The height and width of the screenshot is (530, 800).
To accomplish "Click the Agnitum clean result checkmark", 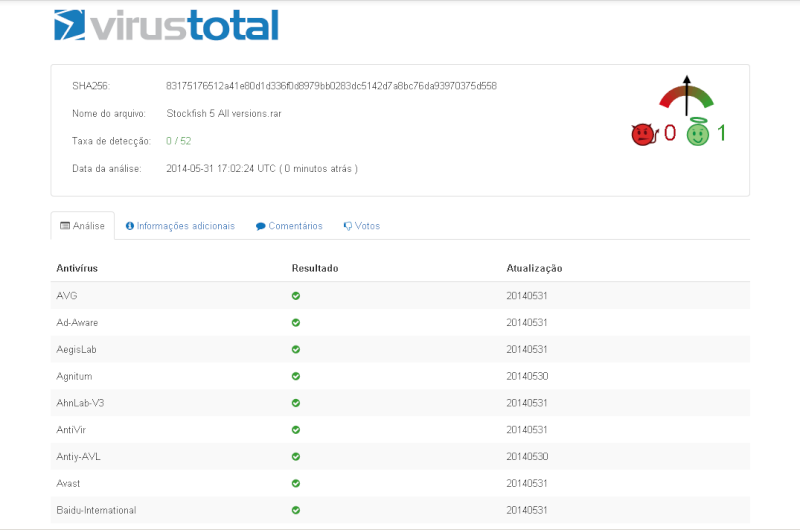I will pyautogui.click(x=296, y=376).
